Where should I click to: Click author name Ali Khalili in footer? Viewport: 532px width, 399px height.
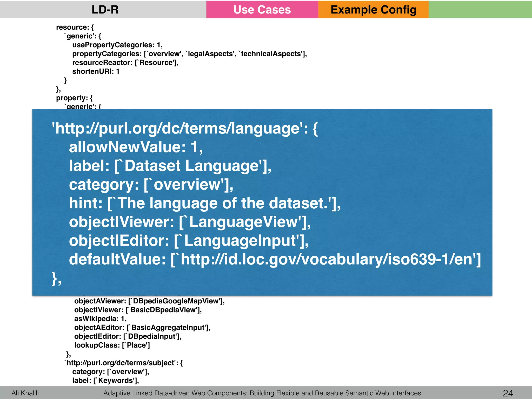[x=25, y=393]
